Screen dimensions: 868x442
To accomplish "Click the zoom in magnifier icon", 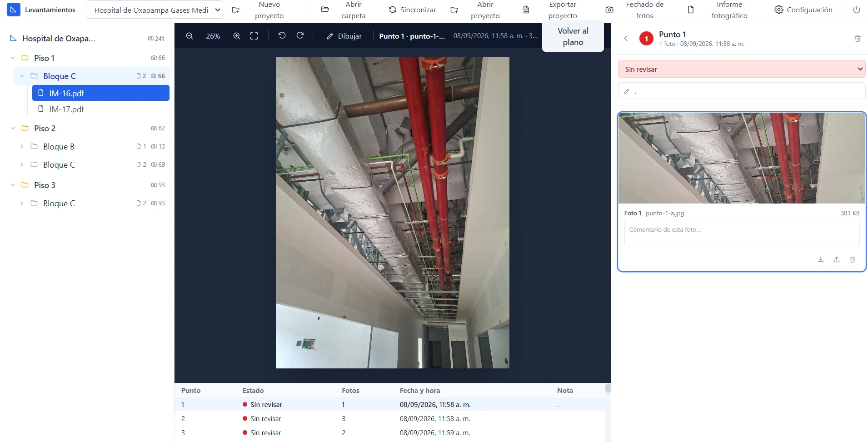I will coord(237,36).
